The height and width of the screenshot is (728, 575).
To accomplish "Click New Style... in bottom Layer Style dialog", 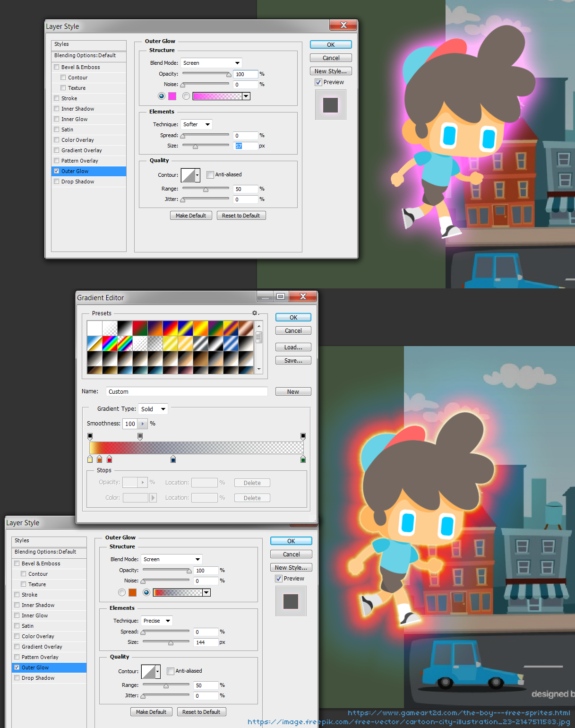I will pos(291,567).
